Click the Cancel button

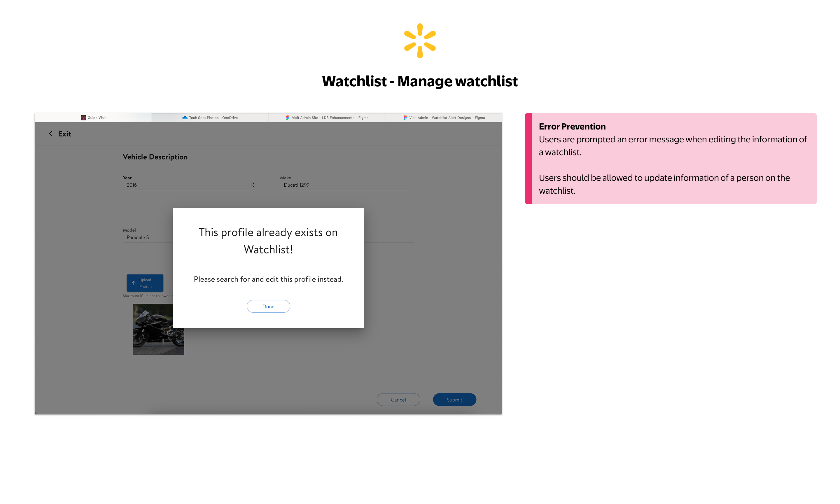pos(398,400)
